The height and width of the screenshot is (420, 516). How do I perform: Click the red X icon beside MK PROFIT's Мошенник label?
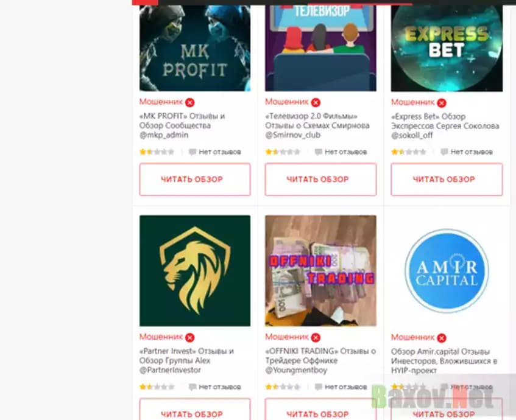(190, 103)
